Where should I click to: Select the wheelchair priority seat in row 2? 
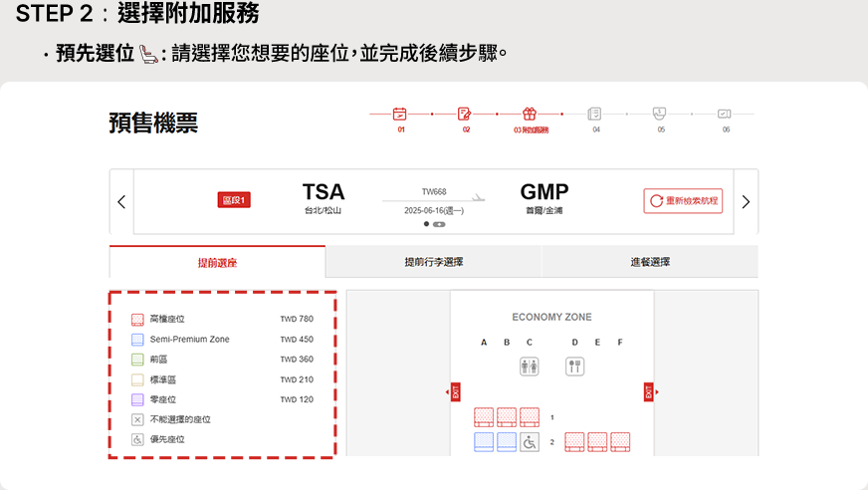point(530,441)
